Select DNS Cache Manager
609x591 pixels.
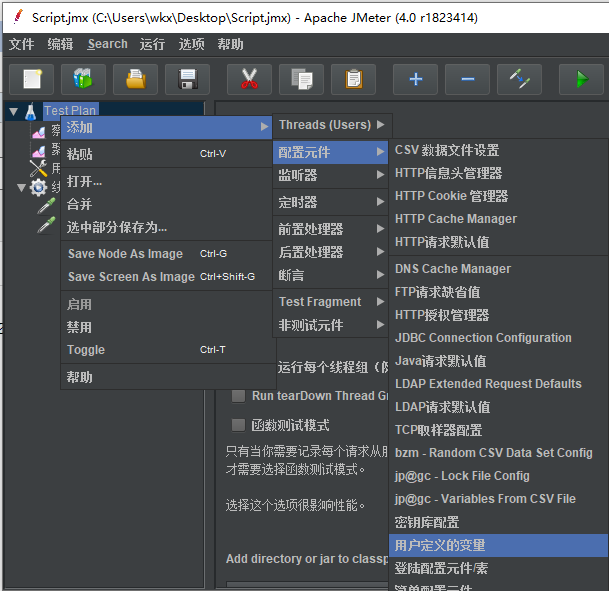(x=498, y=269)
